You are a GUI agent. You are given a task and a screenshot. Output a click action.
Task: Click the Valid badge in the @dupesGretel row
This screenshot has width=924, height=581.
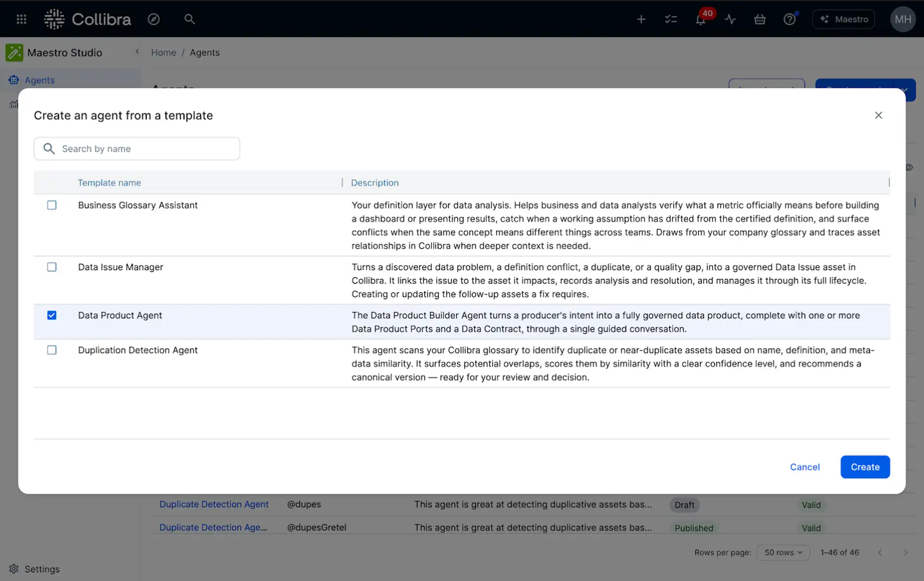point(811,528)
